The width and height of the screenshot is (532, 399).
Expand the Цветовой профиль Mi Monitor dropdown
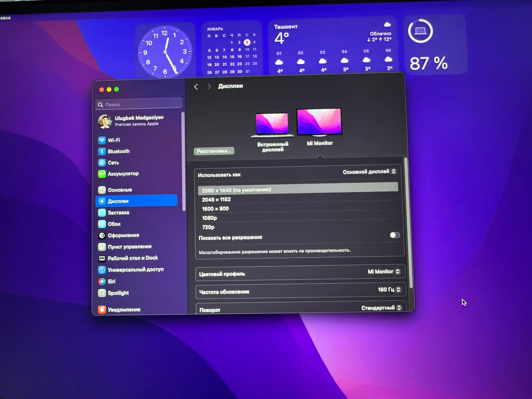point(384,272)
